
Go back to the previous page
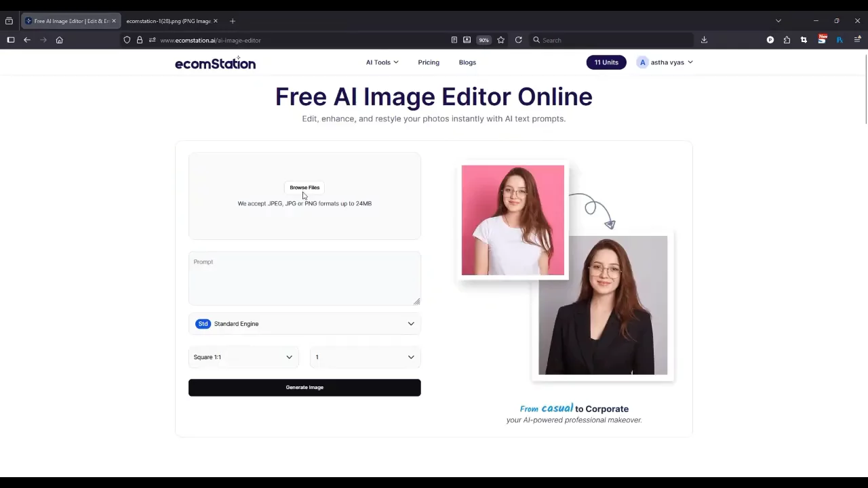click(27, 40)
